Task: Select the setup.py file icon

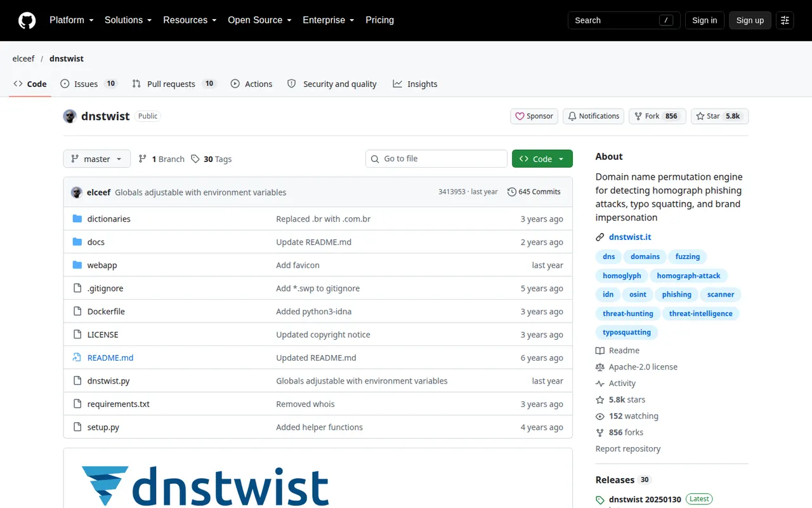Action: (77, 427)
